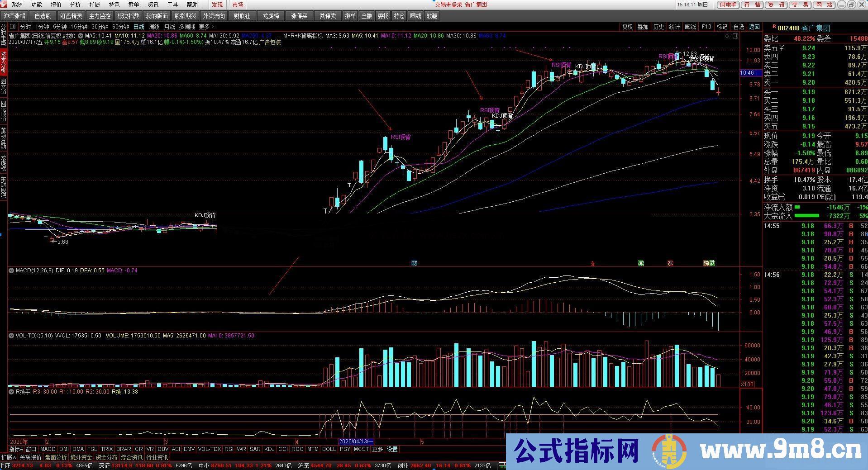This screenshot has width=868, height=470.
Task: Collapse the MACD panel with its arrow
Action: [11, 270]
